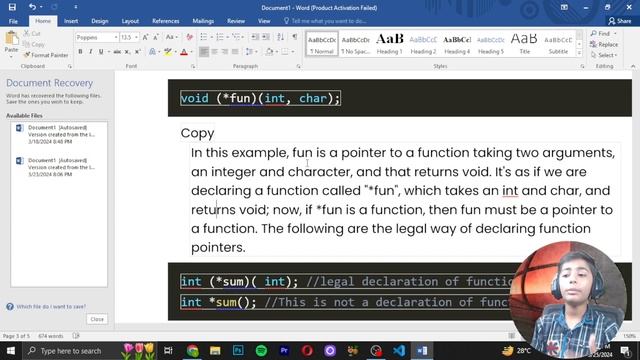This screenshot has width=640, height=360.
Task: Align paragraph to the right
Action: tap(224, 52)
